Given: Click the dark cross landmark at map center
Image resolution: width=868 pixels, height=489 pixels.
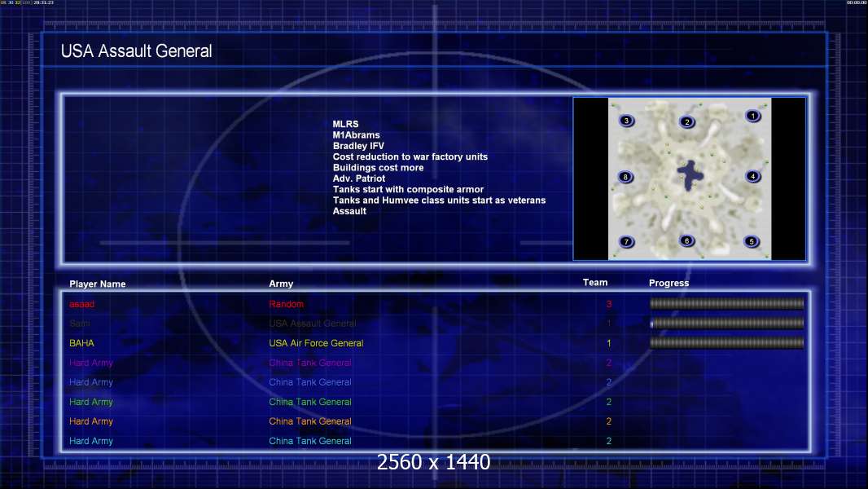Looking at the screenshot, I should (x=690, y=175).
